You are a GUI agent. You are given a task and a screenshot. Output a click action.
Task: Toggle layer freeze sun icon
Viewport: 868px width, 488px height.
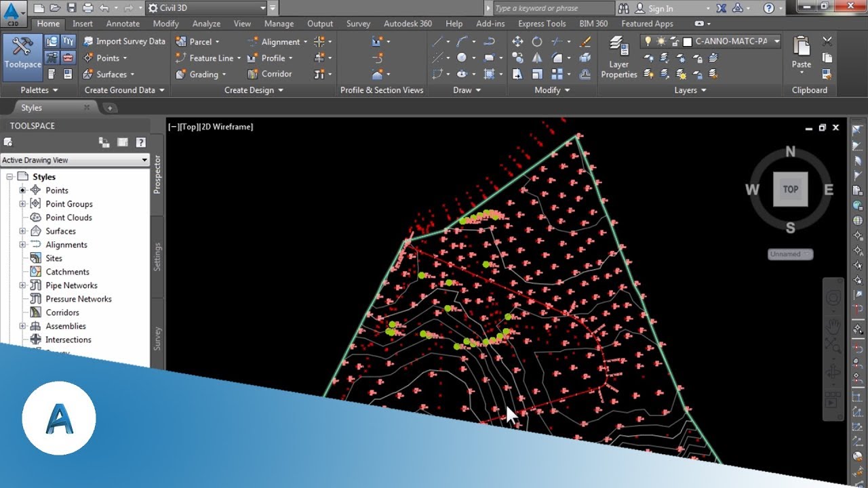[660, 41]
